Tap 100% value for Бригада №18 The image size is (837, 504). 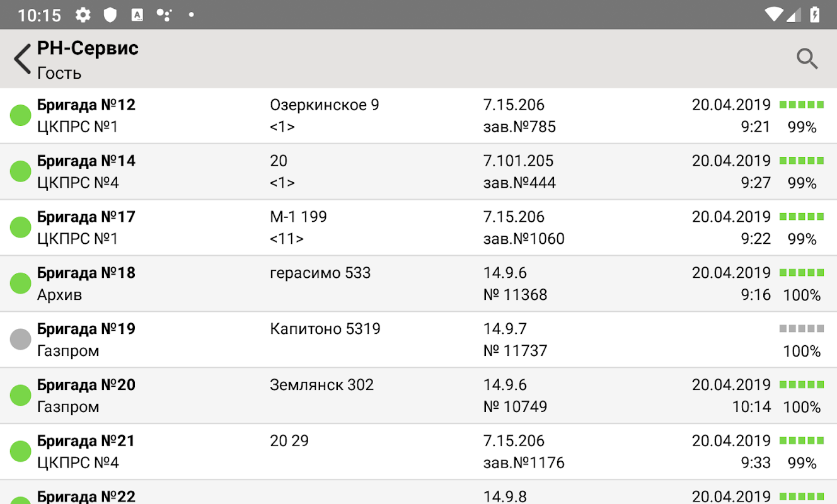pos(802,295)
